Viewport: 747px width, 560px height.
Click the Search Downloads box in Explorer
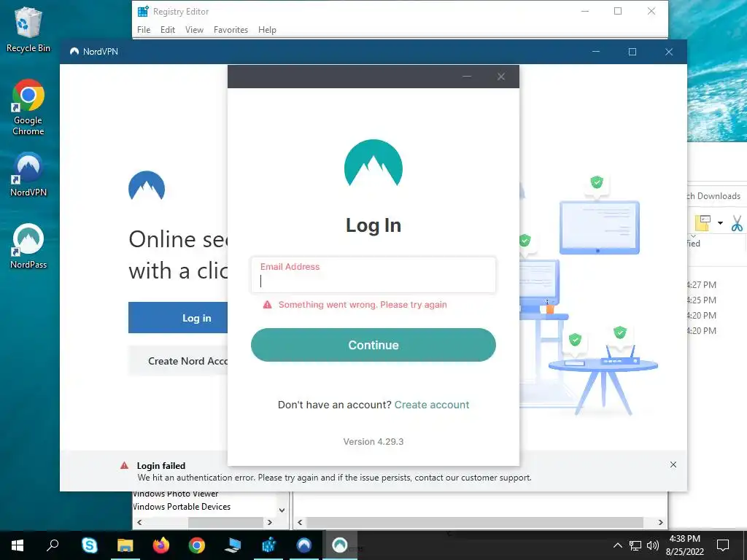[716, 195]
